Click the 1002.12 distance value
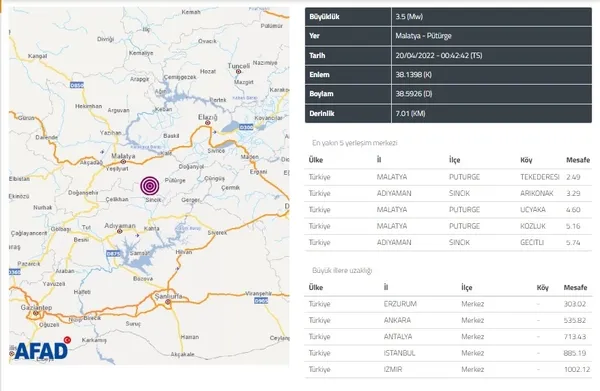This screenshot has height=391, width=600. pos(577,369)
